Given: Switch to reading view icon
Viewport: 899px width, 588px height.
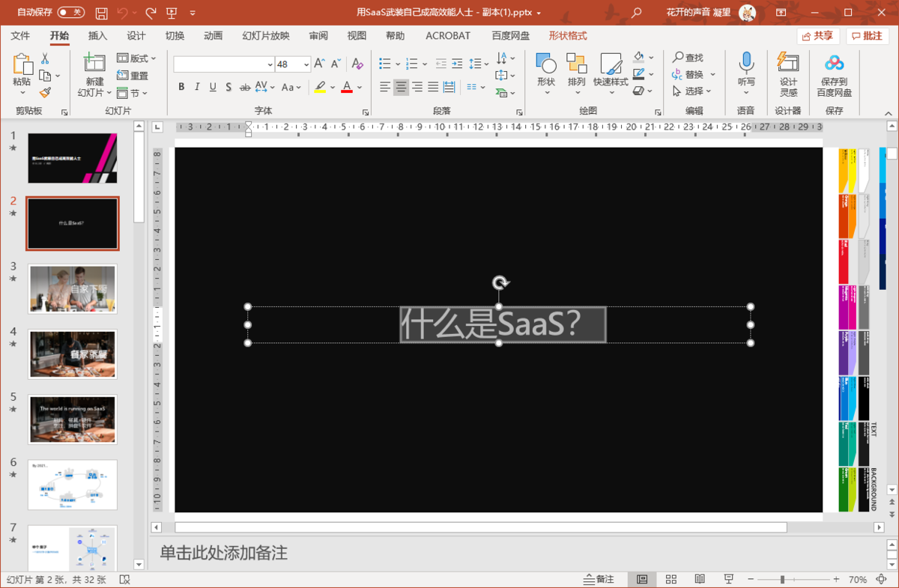Looking at the screenshot, I should (699, 580).
